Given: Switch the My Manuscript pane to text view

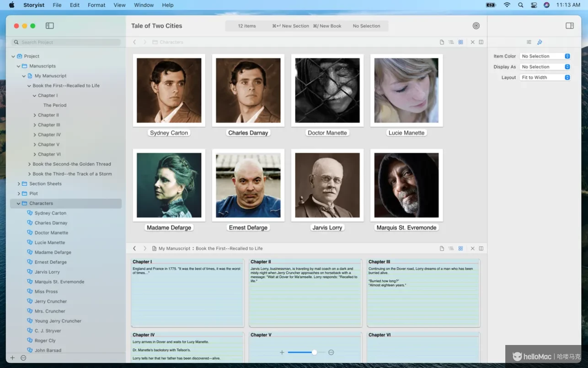Looking at the screenshot, I should 442,248.
